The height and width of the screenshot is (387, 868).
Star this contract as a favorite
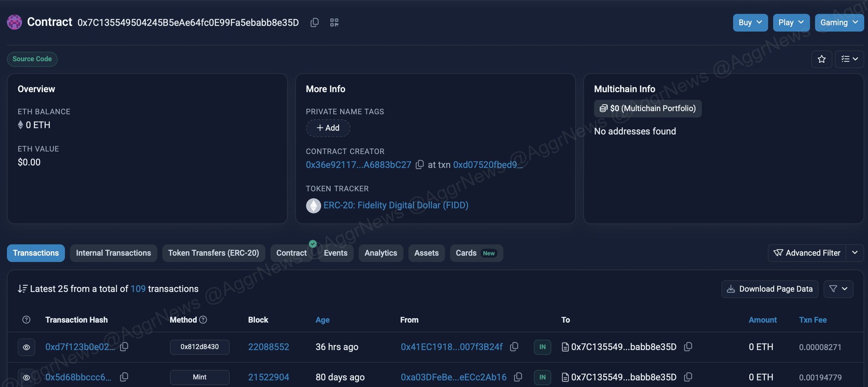point(822,59)
